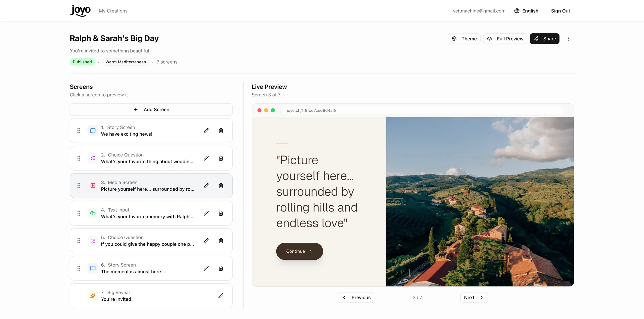Delete the screen 2 Choice Question
The width and height of the screenshot is (644, 319).
coord(221,158)
